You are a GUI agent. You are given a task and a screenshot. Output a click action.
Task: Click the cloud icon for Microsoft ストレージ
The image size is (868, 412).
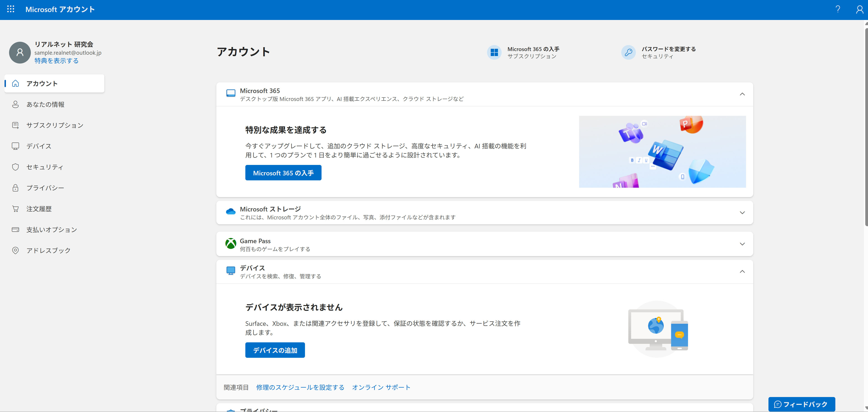[x=231, y=212]
